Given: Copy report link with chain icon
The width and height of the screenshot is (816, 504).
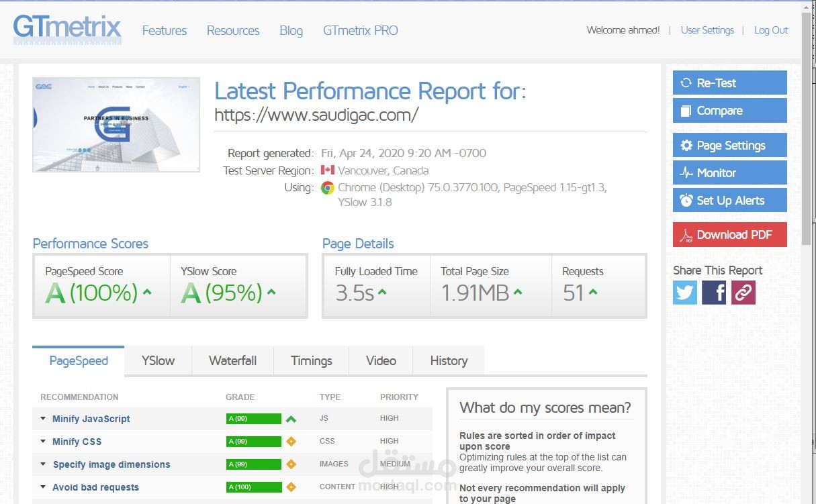Looking at the screenshot, I should (x=743, y=293).
